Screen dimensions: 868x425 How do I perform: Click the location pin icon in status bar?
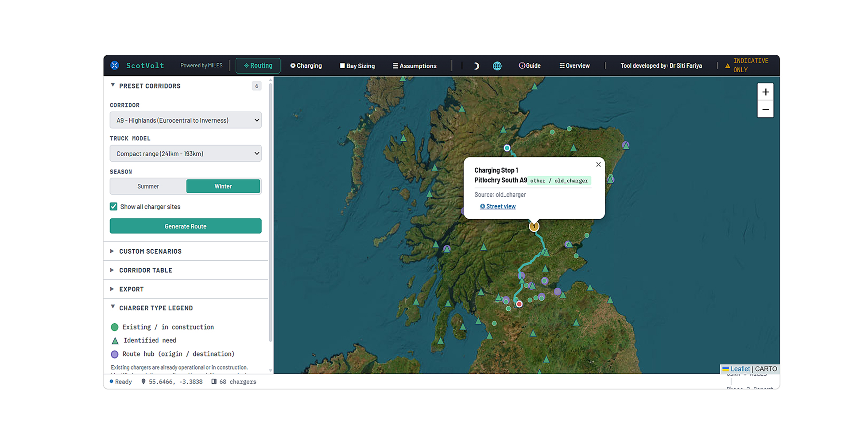point(143,382)
